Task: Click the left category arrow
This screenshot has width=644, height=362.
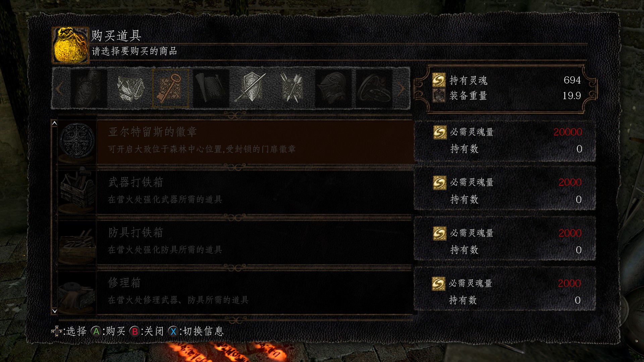Action: pyautogui.click(x=60, y=89)
